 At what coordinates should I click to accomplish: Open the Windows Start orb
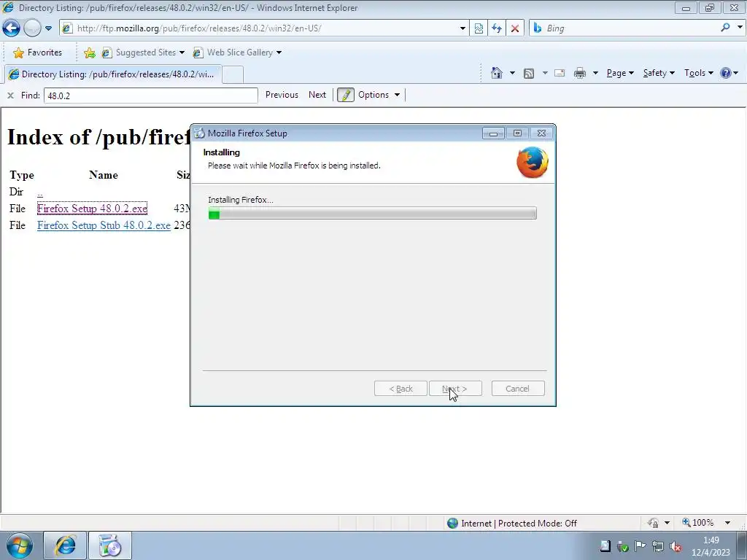point(20,545)
